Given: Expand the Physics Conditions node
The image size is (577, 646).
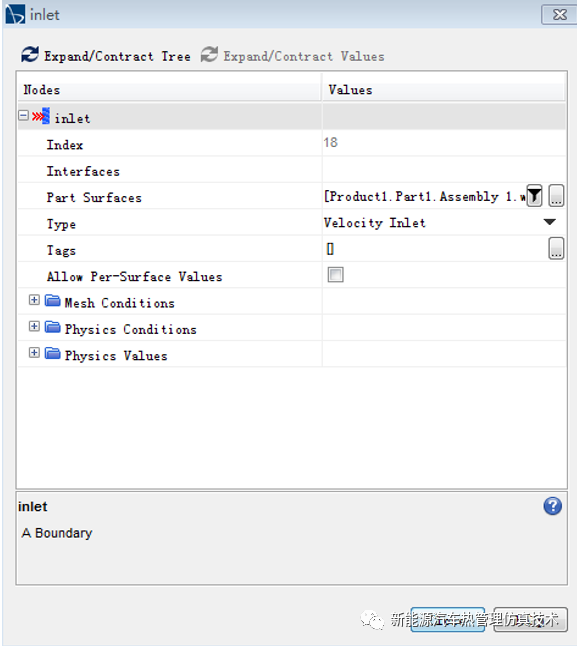Looking at the screenshot, I should [x=34, y=327].
